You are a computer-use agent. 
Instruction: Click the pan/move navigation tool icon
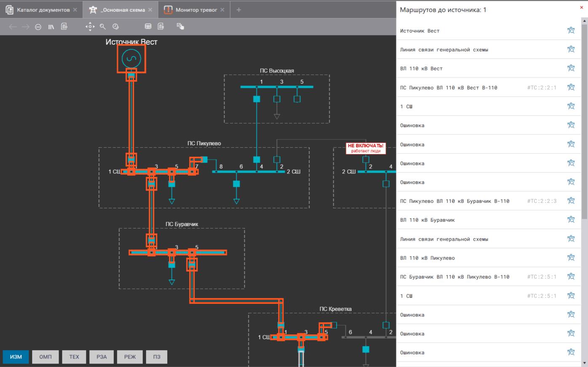(x=90, y=27)
